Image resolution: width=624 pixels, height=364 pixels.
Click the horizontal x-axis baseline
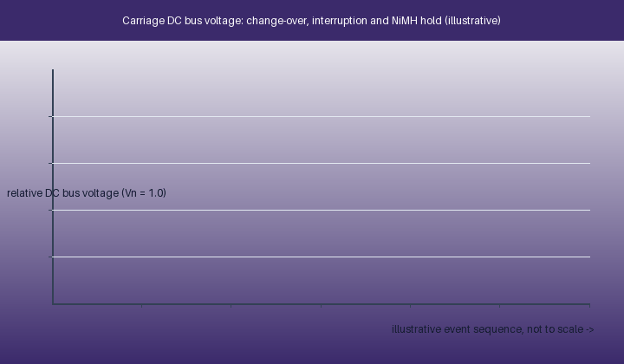[322, 304]
